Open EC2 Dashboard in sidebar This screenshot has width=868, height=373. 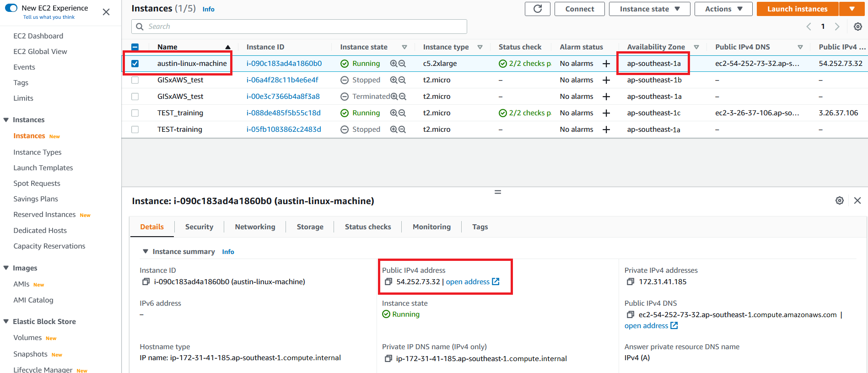(38, 36)
